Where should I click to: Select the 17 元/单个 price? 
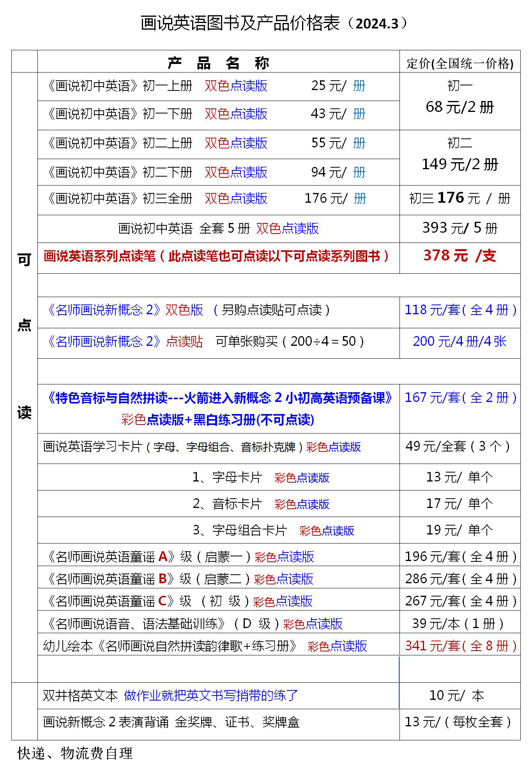coord(460,503)
